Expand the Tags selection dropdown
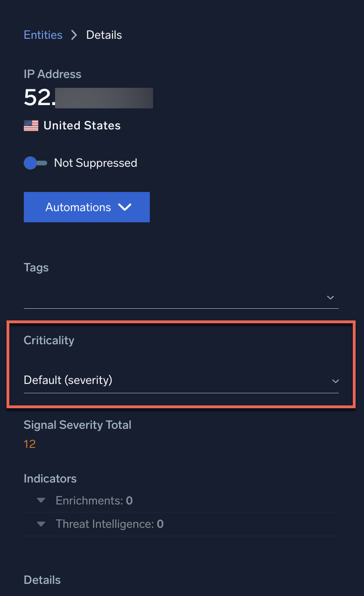This screenshot has height=596, width=364. [181, 298]
